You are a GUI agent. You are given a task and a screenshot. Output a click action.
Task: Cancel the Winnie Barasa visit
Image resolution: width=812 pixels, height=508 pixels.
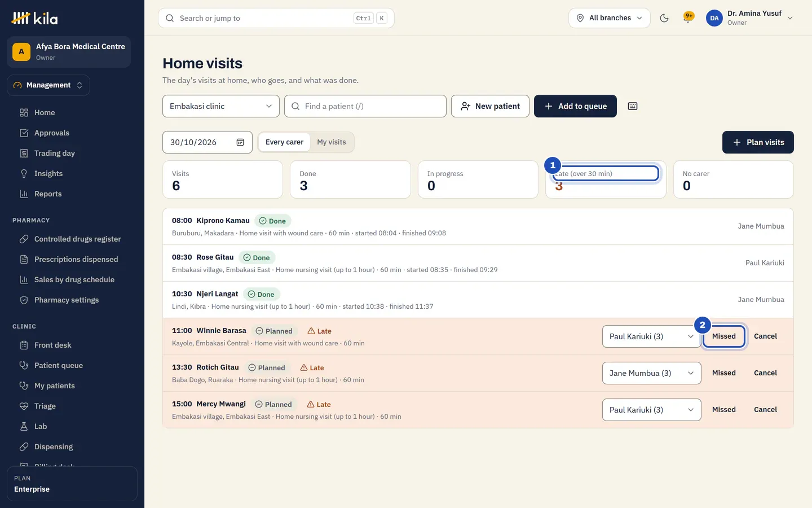[x=766, y=336]
